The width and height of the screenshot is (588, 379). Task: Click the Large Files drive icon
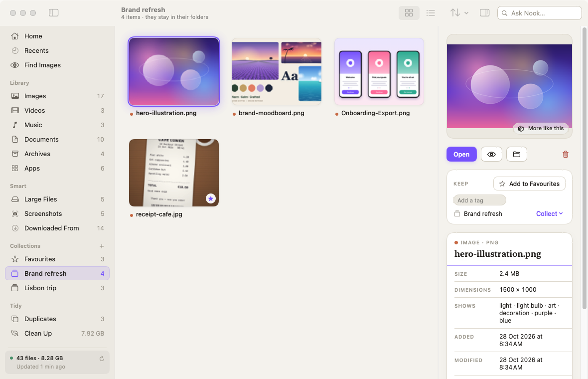point(15,199)
